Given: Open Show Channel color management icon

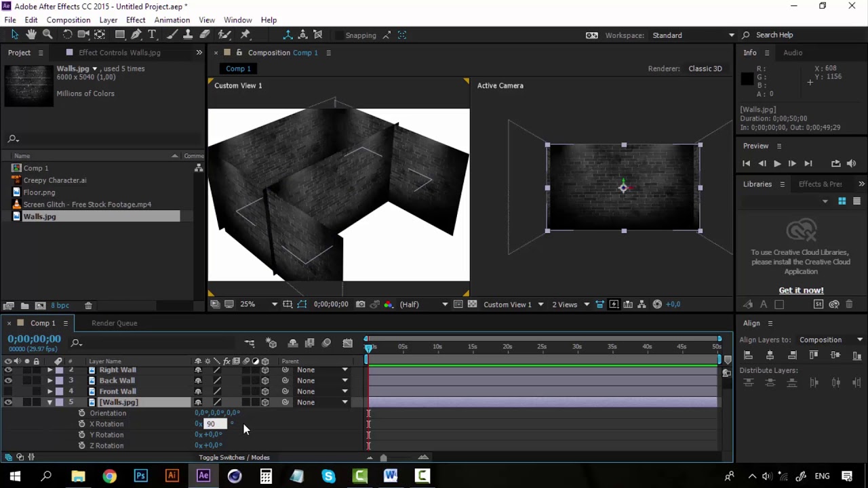Looking at the screenshot, I should point(388,304).
